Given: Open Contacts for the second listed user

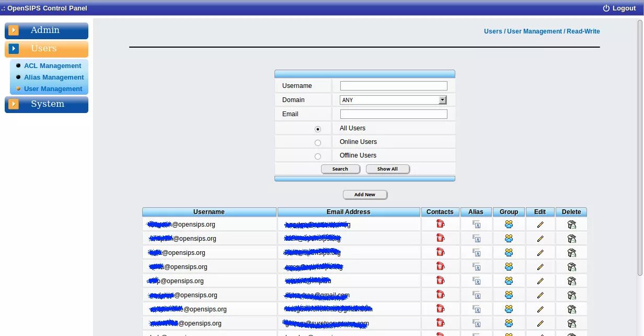Looking at the screenshot, I should click(x=440, y=238).
